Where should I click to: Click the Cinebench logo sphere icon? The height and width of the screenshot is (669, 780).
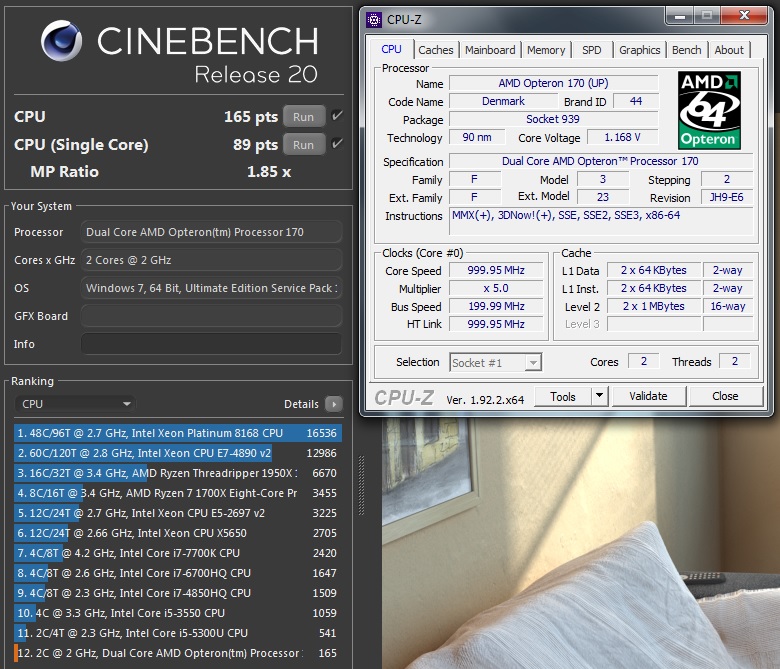click(x=61, y=41)
